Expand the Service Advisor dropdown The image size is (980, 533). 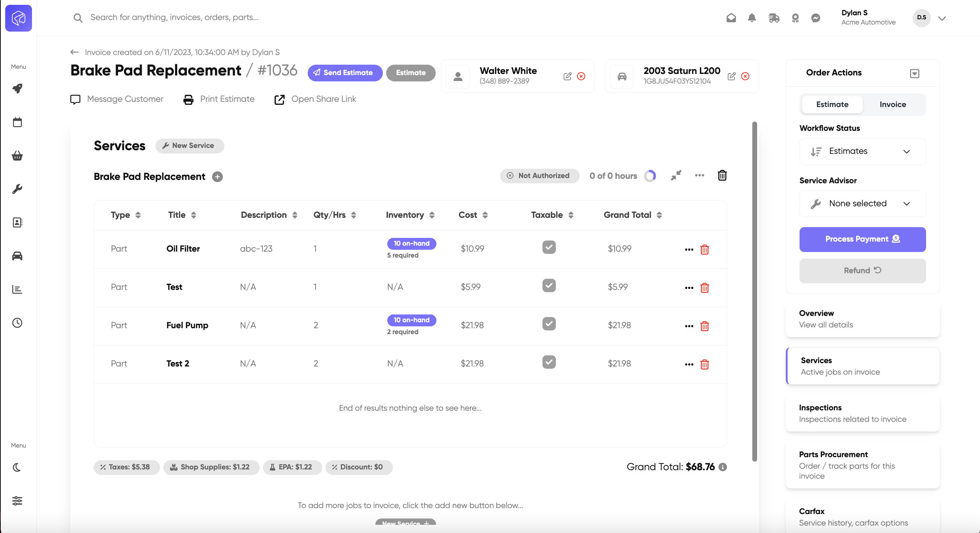pos(862,203)
